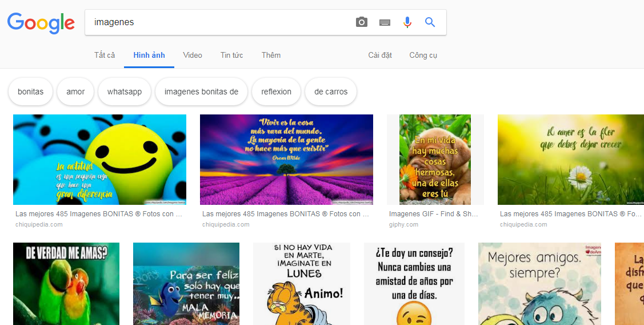The width and height of the screenshot is (644, 325).
Task: Open '¿Te doy un consejo?' emoji image
Action: (414, 284)
